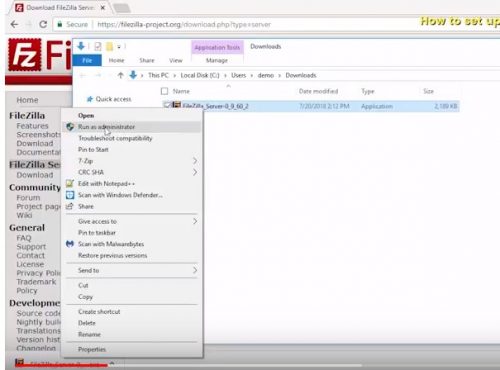Select Troubleshoot compatibility
Viewport: 500px width, 370px height.
point(115,138)
